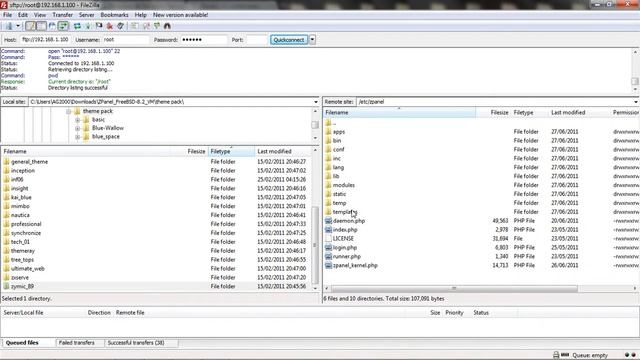Select the remote 'modules' folder icon
This screenshot has height=360, width=640.
[x=328, y=185]
